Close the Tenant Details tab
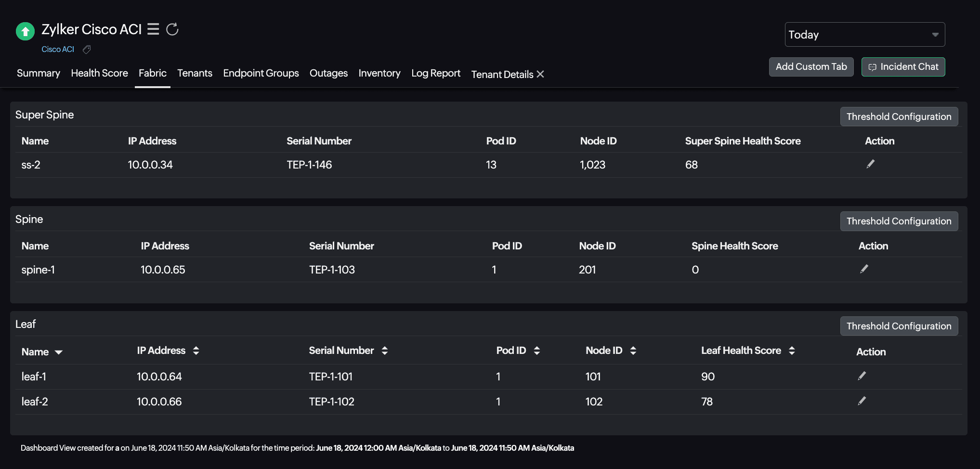 (540, 74)
